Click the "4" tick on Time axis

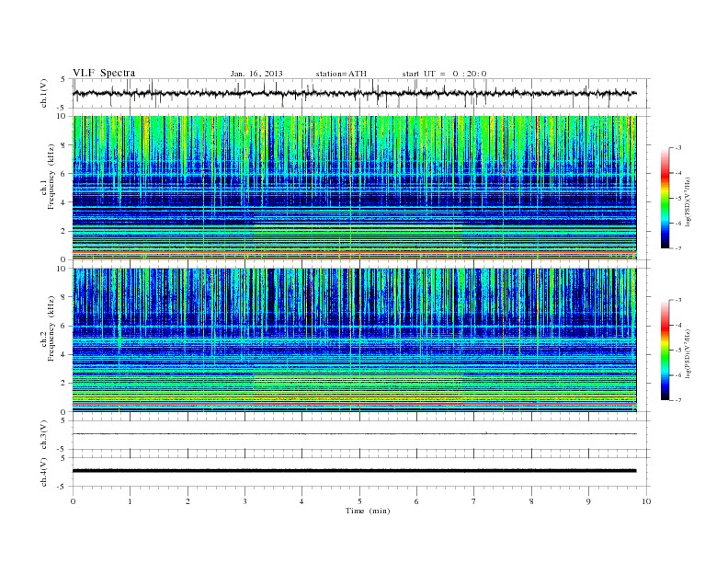tap(301, 501)
